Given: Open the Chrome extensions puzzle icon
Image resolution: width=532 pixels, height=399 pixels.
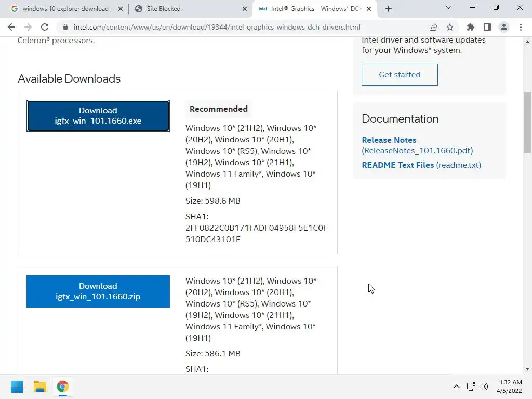Looking at the screenshot, I should click(x=471, y=27).
